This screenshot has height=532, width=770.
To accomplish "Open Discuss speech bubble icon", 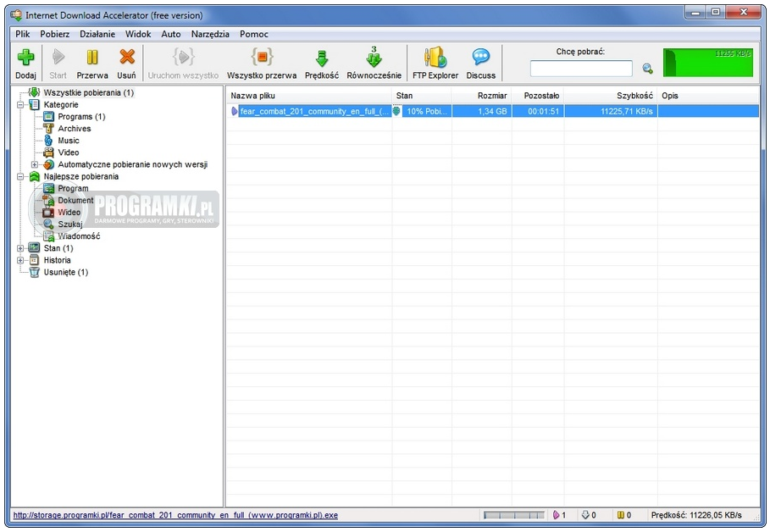I will coord(481,57).
